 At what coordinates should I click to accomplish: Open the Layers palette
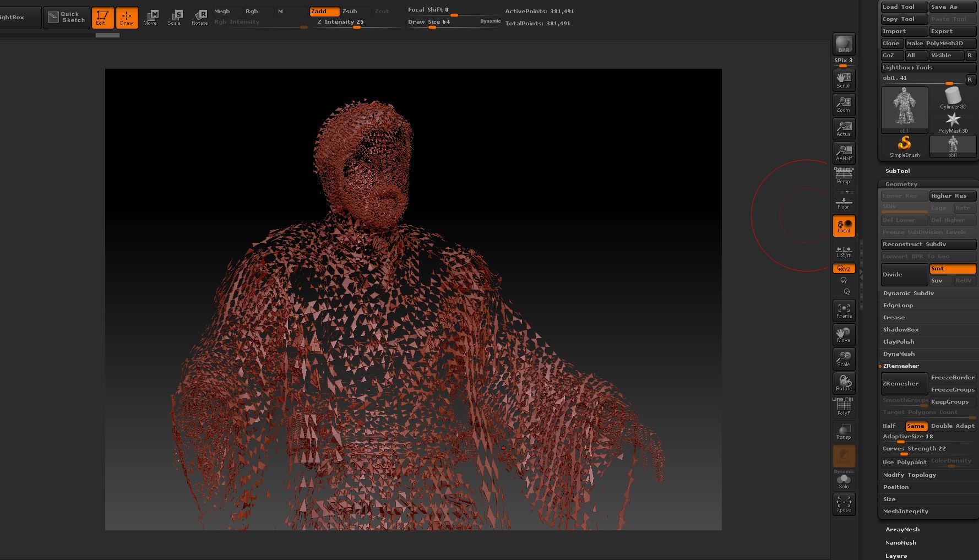(896, 556)
